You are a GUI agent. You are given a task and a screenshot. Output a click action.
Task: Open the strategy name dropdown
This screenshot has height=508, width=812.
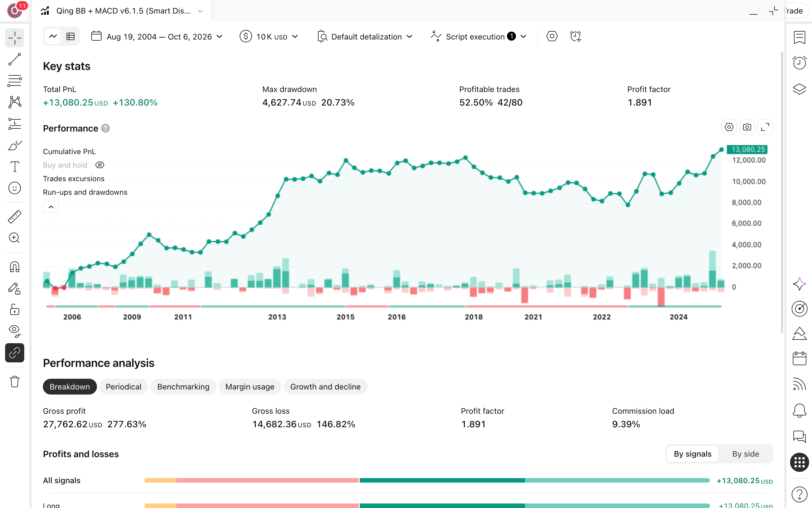[200, 11]
